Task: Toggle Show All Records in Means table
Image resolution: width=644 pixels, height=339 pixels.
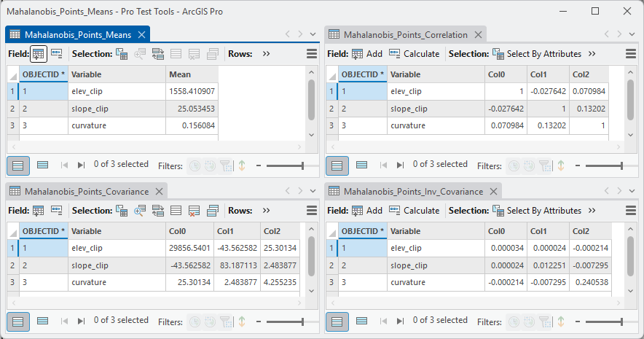Action: click(18, 166)
